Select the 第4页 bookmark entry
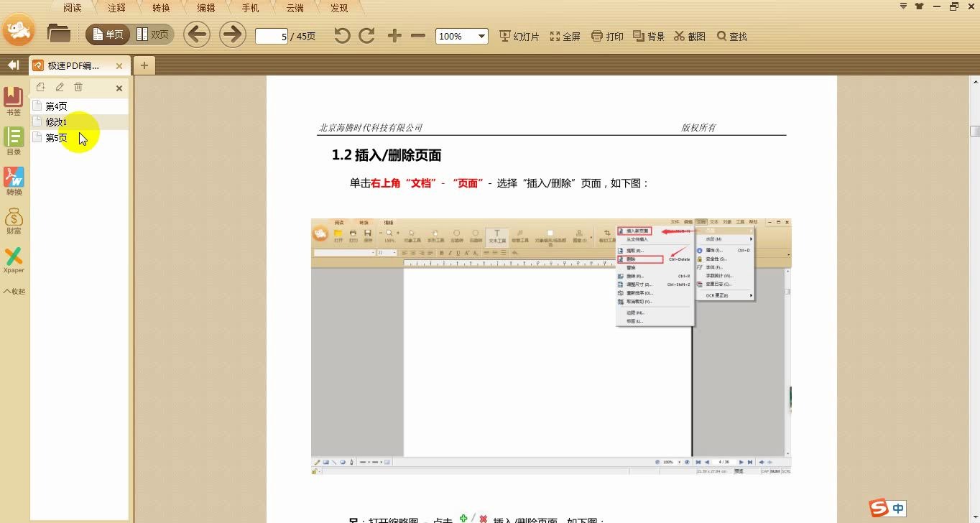Image resolution: width=980 pixels, height=523 pixels. (56, 105)
